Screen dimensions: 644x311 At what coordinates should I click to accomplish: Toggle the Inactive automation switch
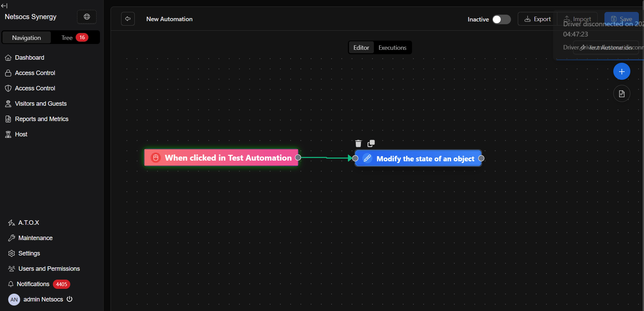point(501,19)
